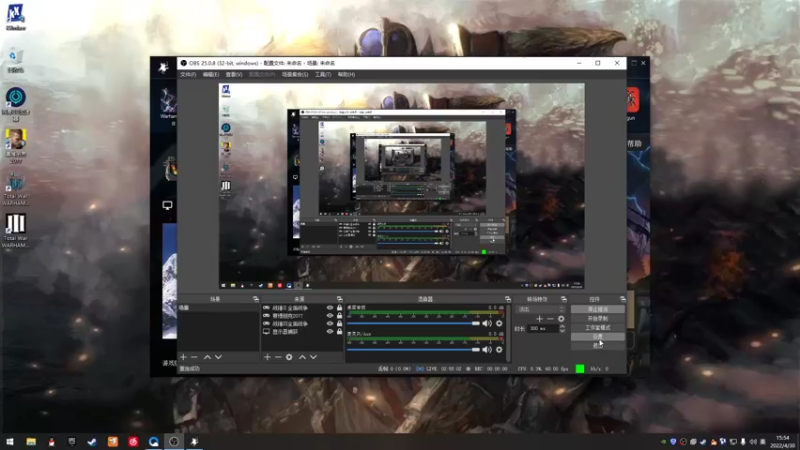Float the 转场特效 dock via its pop-out icon

564,299
